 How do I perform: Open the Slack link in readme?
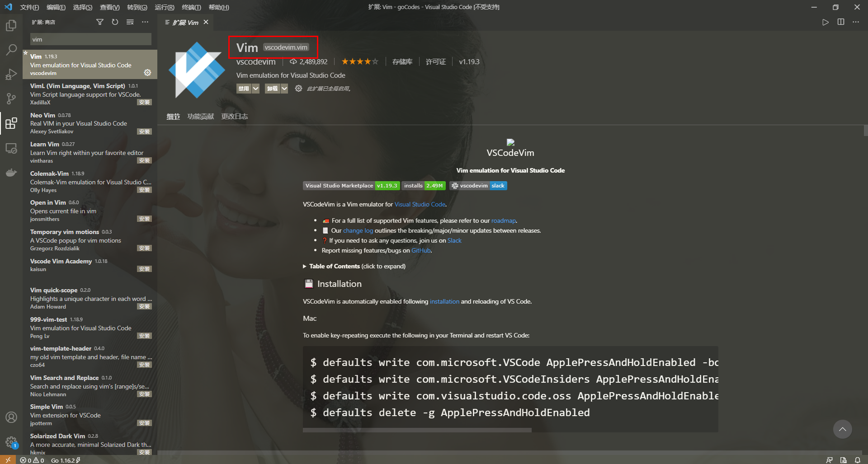pyautogui.click(x=454, y=240)
